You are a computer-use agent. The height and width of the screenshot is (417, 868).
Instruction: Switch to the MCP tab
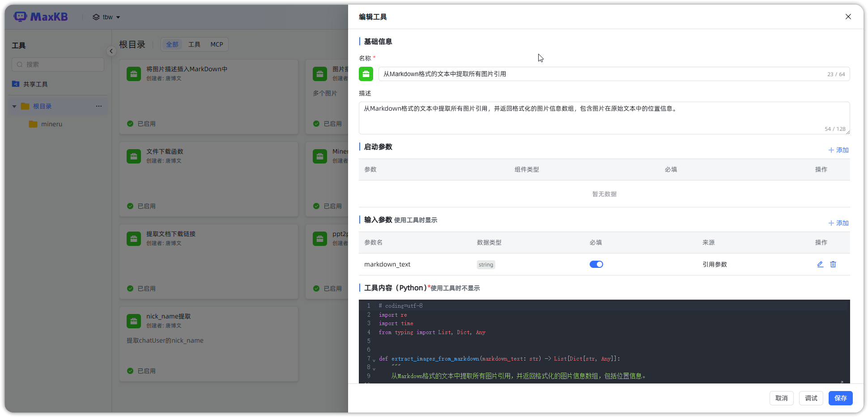[217, 44]
